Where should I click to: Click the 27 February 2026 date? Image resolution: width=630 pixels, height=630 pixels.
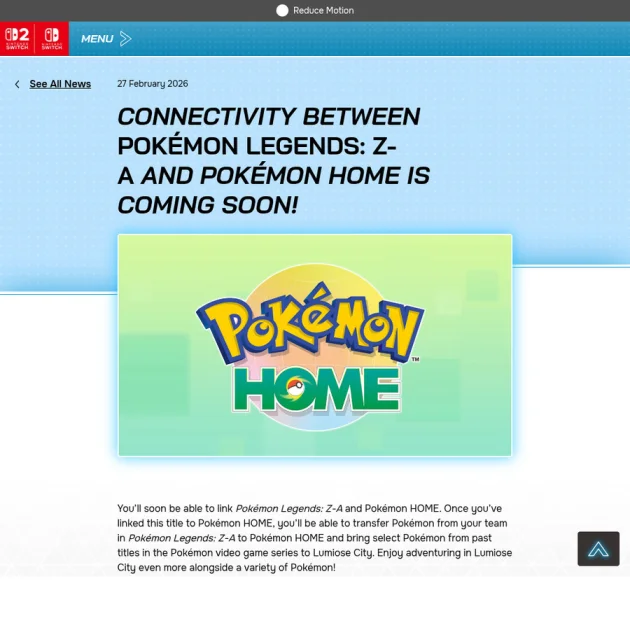pos(153,84)
